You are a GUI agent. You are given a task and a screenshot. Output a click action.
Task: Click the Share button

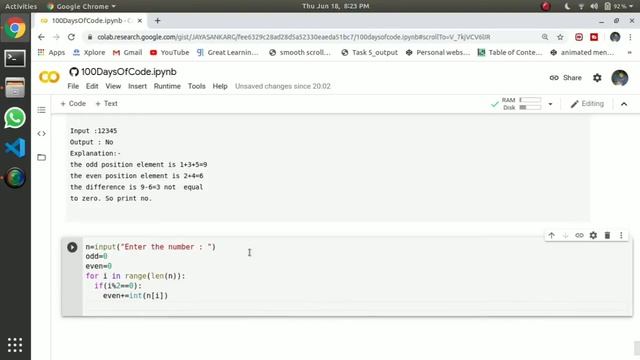click(566, 78)
